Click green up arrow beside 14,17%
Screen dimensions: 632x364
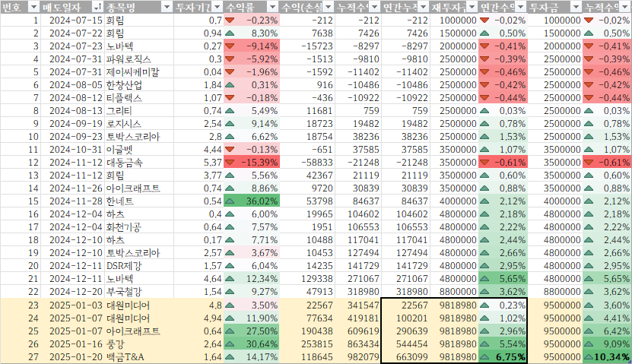(x=230, y=357)
